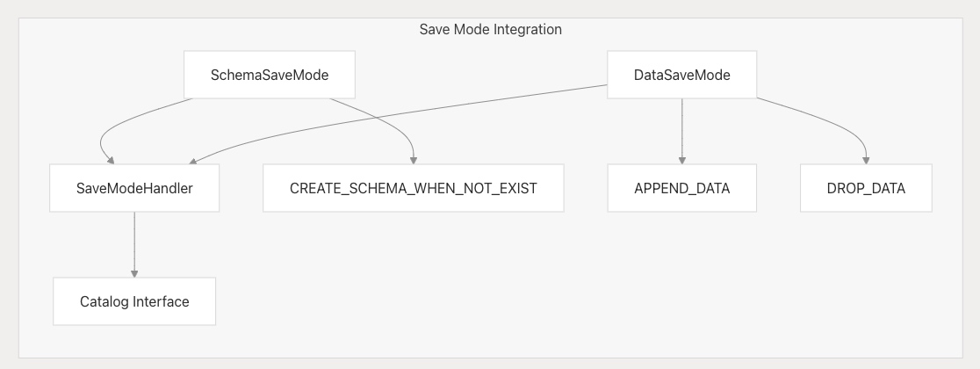Click the SaveModeHandler node
Viewport: 980px width, 369px height.
133,188
